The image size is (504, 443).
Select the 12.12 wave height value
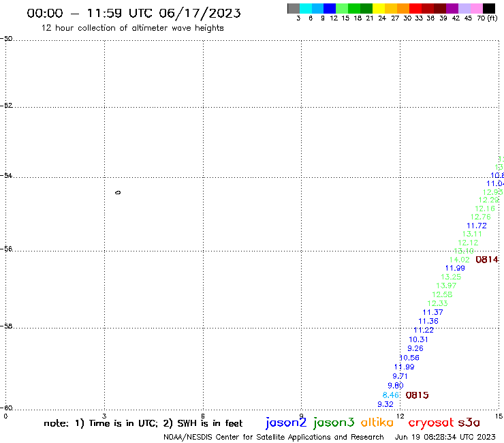coord(468,243)
